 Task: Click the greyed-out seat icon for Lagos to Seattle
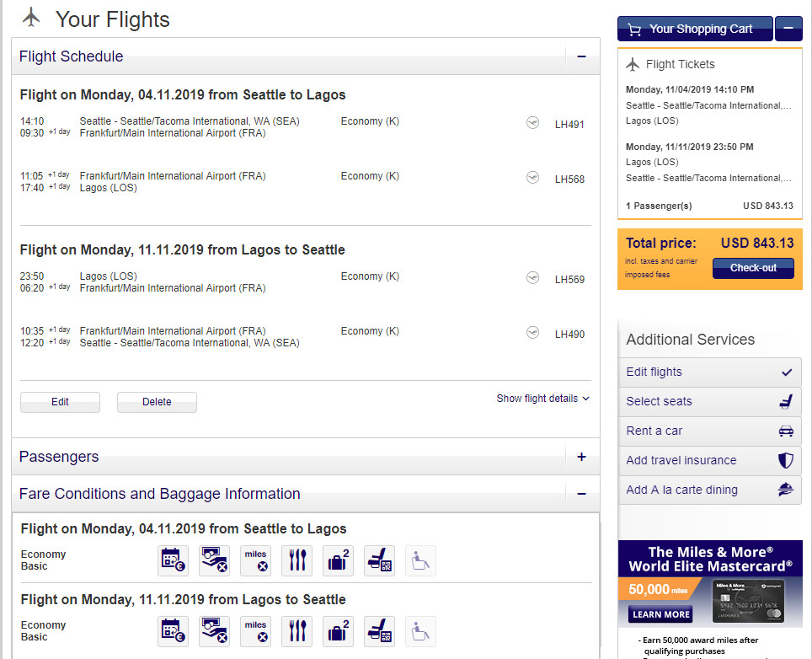coord(420,631)
